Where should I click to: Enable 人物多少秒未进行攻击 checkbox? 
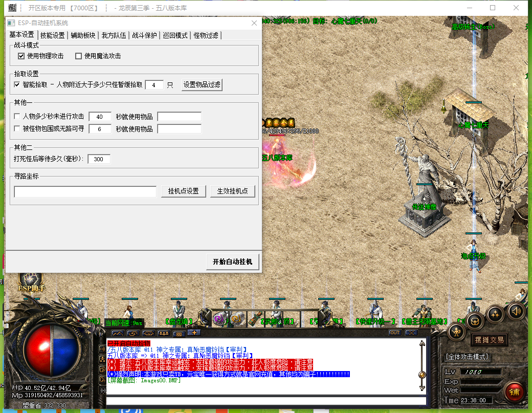point(17,116)
